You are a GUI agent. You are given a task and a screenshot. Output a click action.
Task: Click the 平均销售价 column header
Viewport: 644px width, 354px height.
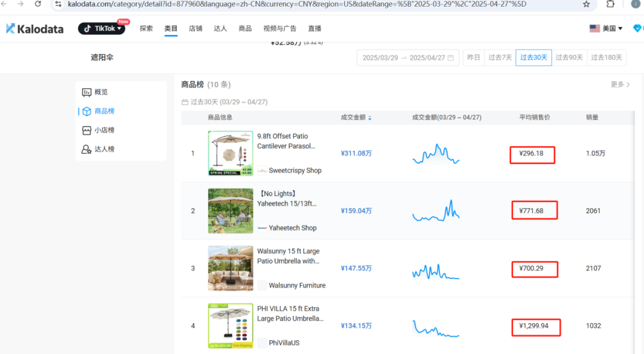click(534, 118)
